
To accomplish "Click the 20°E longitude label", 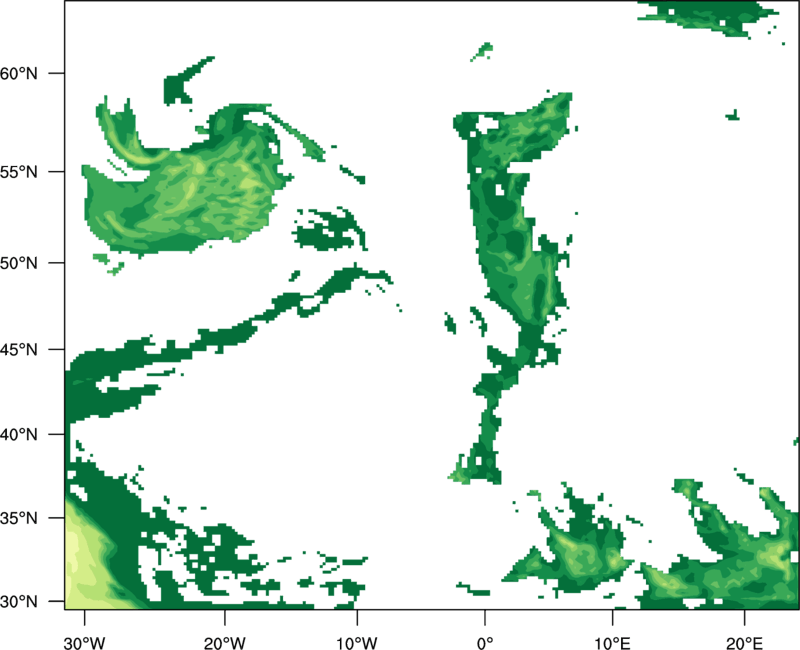I will tap(744, 643).
